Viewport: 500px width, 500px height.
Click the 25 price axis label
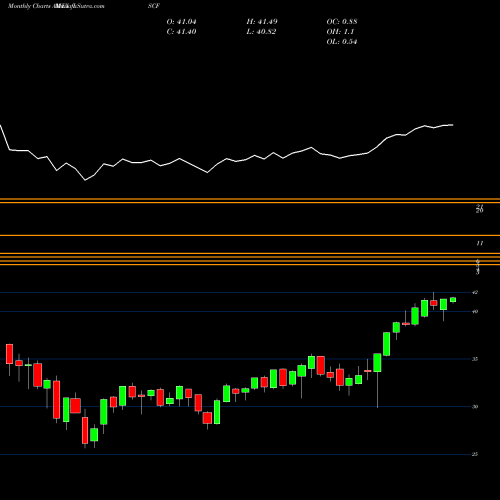[475, 454]
